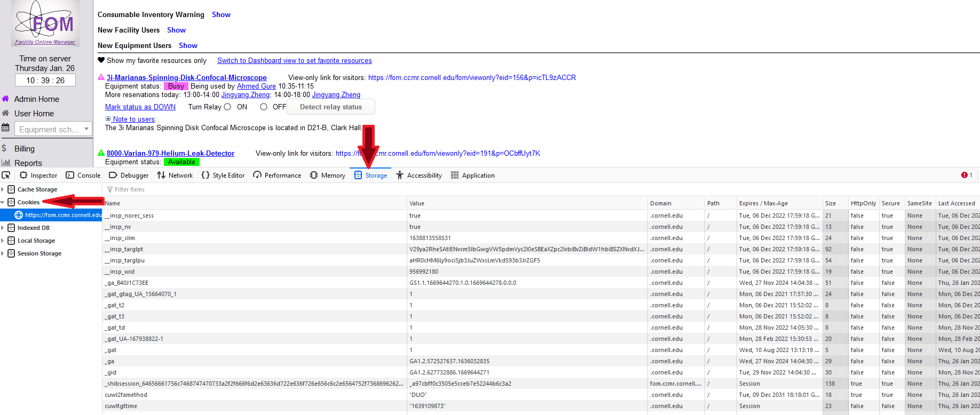Click Switch to Dashboard view link
Viewport: 980px width, 415px height.
click(295, 60)
